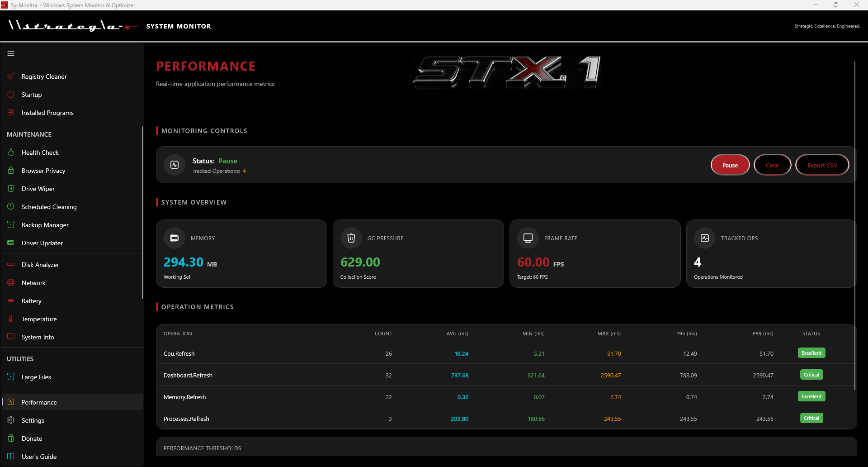The width and height of the screenshot is (868, 467).
Task: Toggle the sidebar with the hamburger menu
Action: pos(11,53)
